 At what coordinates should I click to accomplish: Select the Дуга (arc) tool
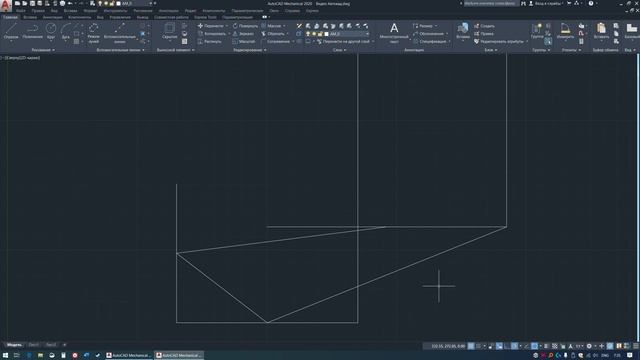click(65, 31)
